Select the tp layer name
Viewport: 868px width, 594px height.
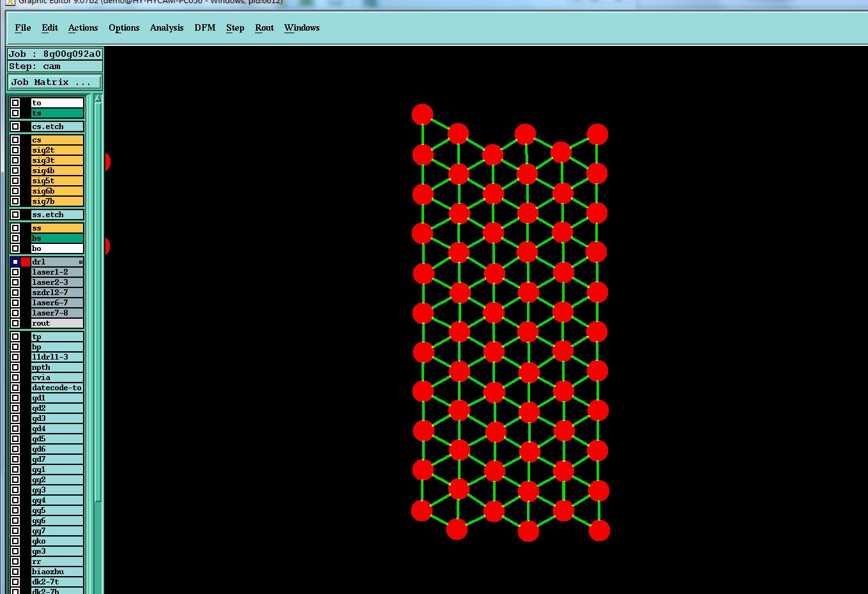point(57,337)
